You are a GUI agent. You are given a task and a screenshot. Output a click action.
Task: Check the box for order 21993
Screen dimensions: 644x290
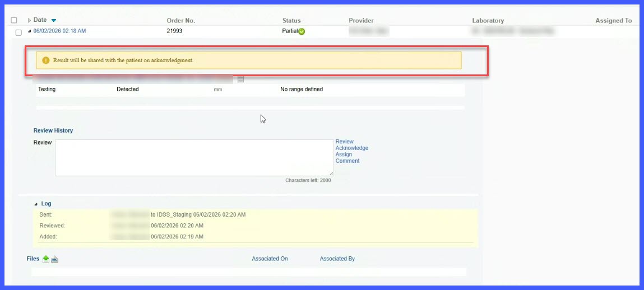18,32
